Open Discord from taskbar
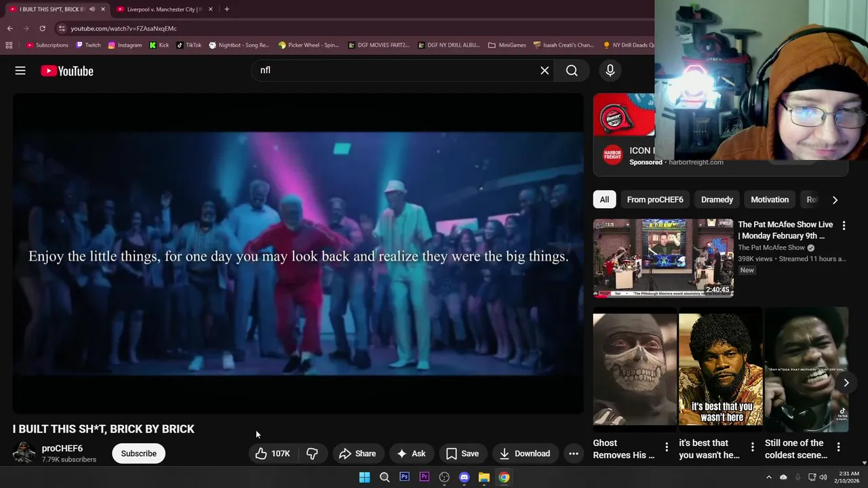The width and height of the screenshot is (868, 488). coord(464,477)
